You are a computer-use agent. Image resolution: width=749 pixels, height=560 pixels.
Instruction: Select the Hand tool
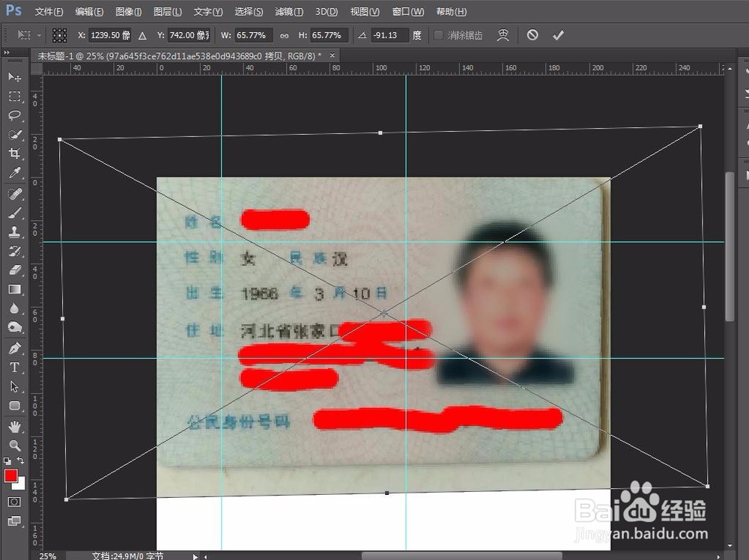tap(14, 426)
